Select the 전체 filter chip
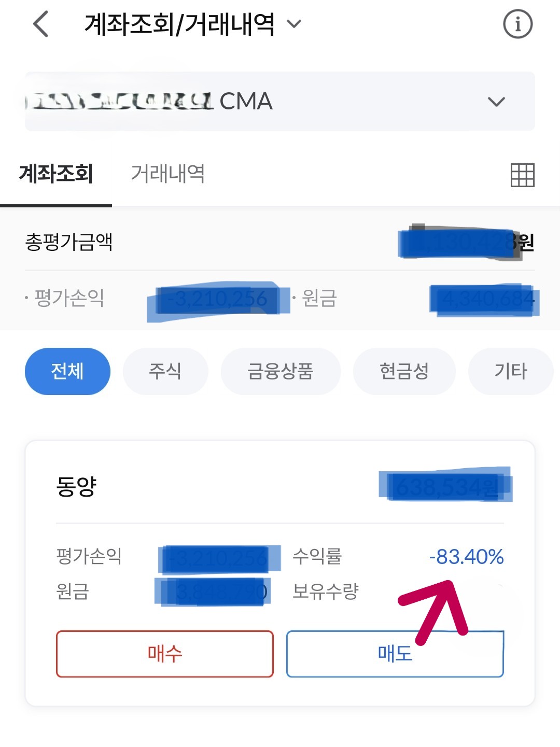Image resolution: width=560 pixels, height=747 pixels. click(x=67, y=371)
